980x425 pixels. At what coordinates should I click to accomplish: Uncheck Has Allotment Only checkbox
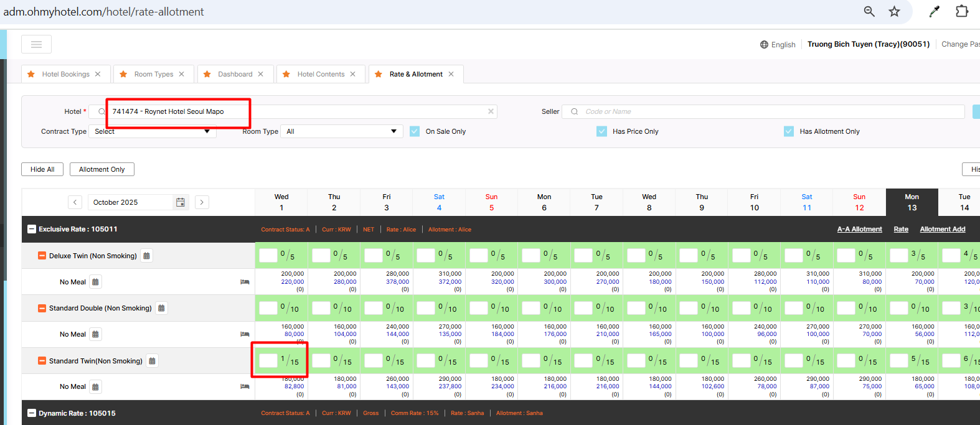pyautogui.click(x=789, y=131)
